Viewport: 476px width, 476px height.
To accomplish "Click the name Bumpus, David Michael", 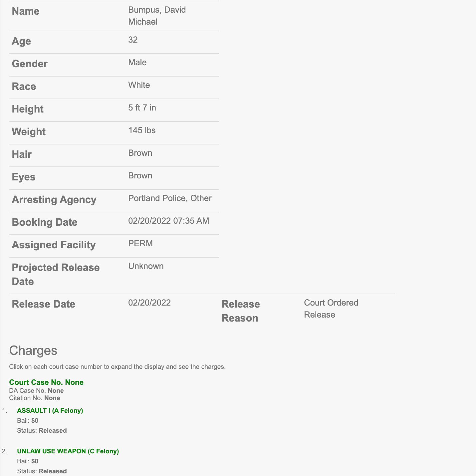I will [157, 16].
